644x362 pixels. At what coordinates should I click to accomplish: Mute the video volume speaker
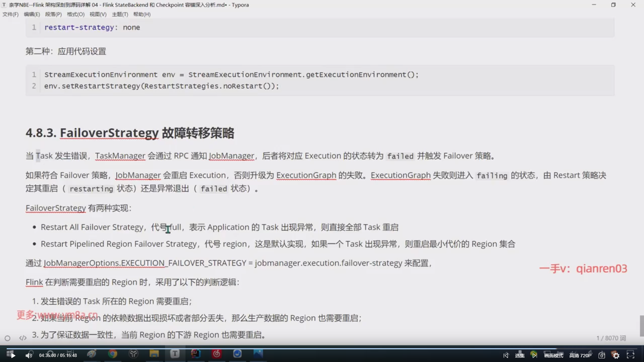tap(29, 356)
